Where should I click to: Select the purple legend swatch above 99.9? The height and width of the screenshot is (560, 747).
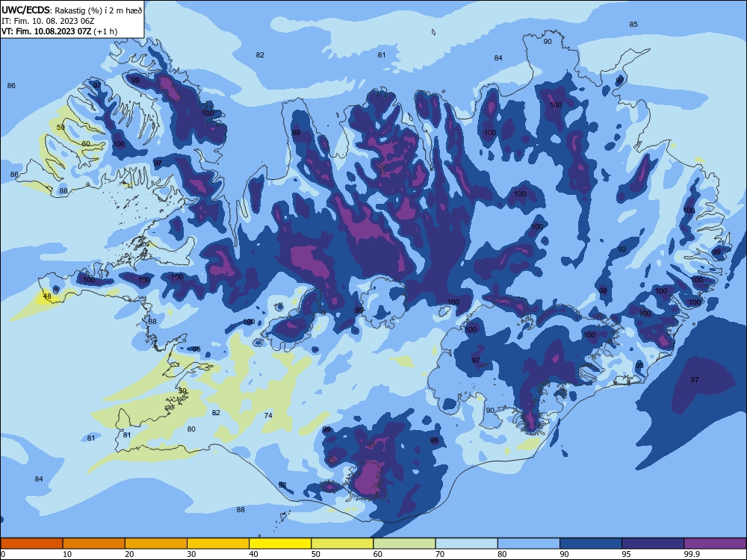point(715,544)
